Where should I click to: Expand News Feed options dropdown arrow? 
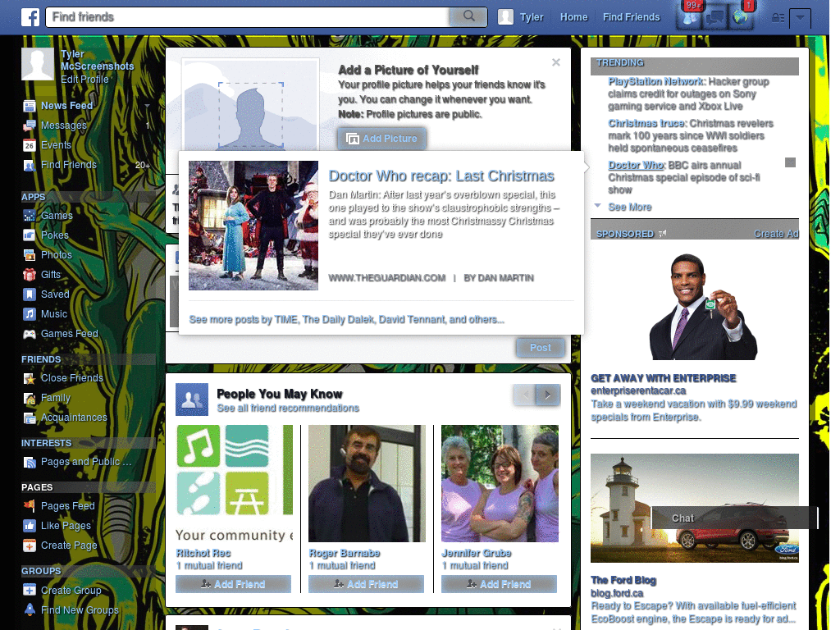click(x=148, y=106)
